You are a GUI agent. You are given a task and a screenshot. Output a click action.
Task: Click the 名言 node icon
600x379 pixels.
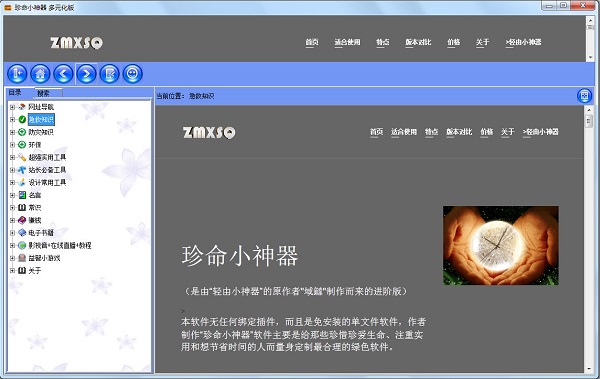tap(22, 195)
